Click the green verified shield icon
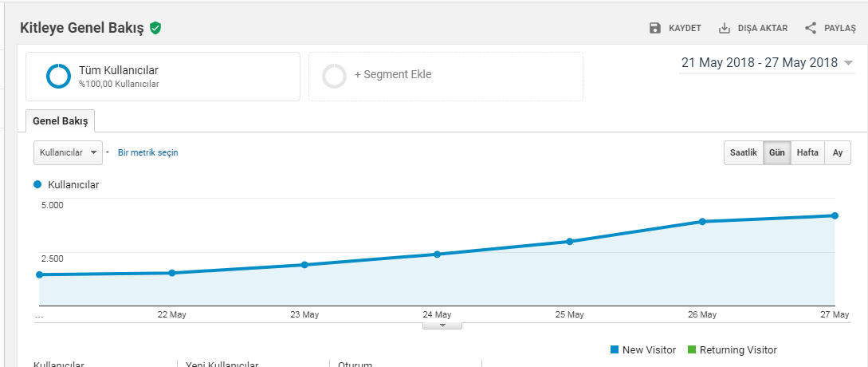The height and width of the screenshot is (367, 868). pos(155,28)
